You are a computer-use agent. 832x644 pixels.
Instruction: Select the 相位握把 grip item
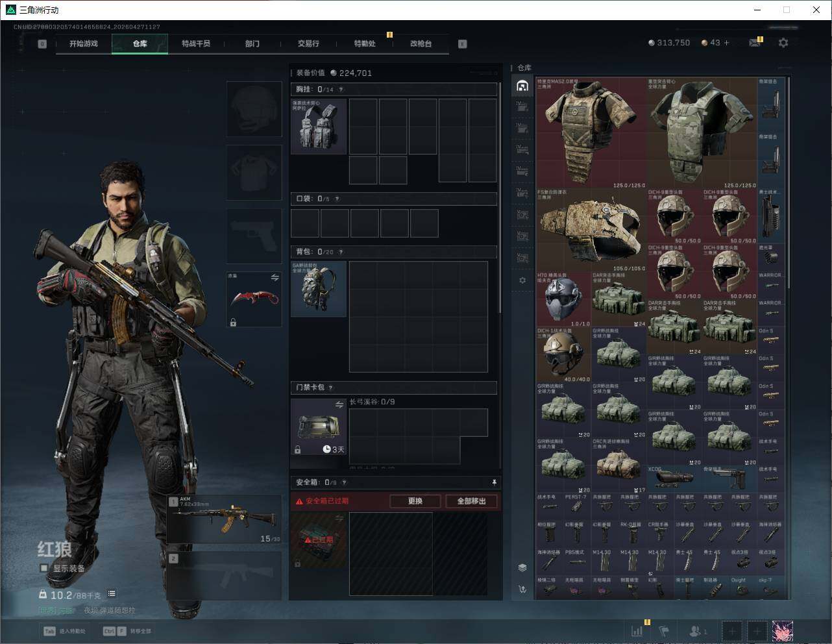(550, 535)
